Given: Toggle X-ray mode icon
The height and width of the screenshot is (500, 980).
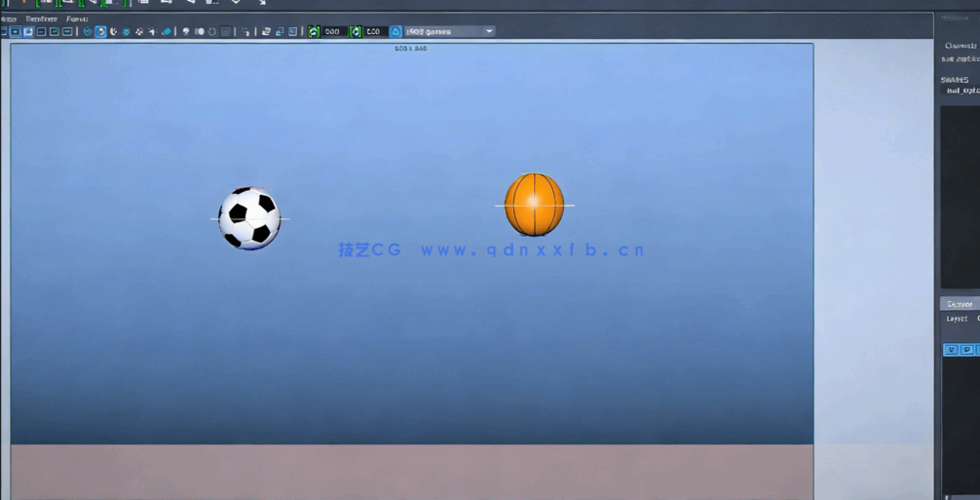Looking at the screenshot, I should pos(266,31).
